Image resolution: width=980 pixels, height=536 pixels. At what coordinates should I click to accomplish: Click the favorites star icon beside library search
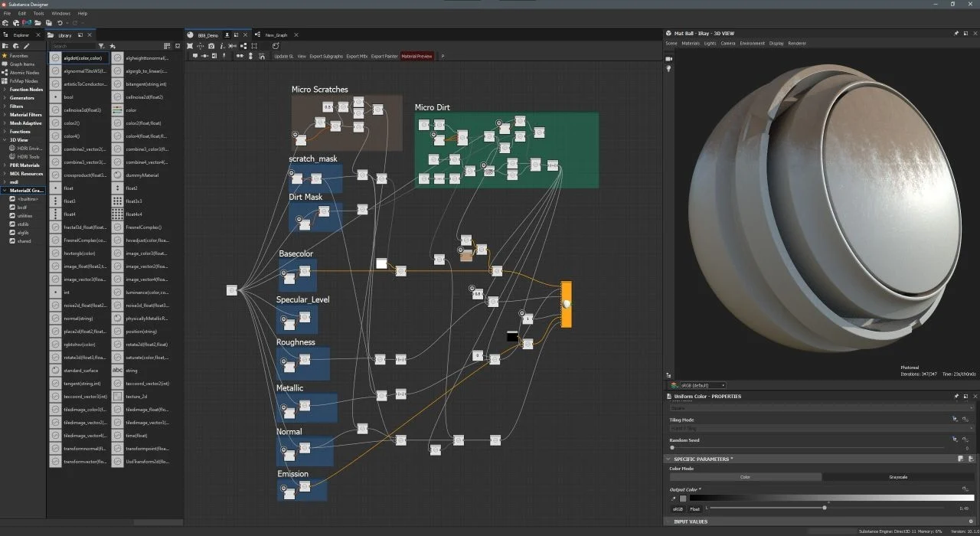click(x=113, y=47)
